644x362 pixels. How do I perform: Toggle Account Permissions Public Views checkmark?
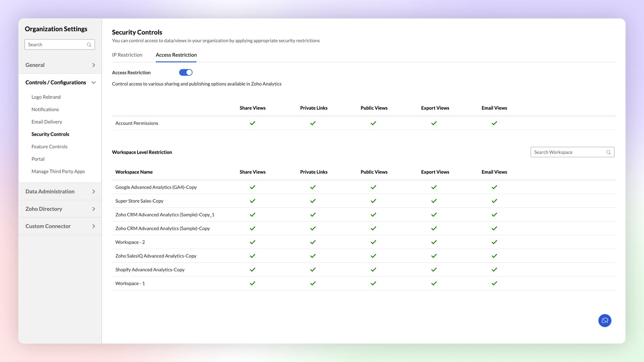coord(374,123)
